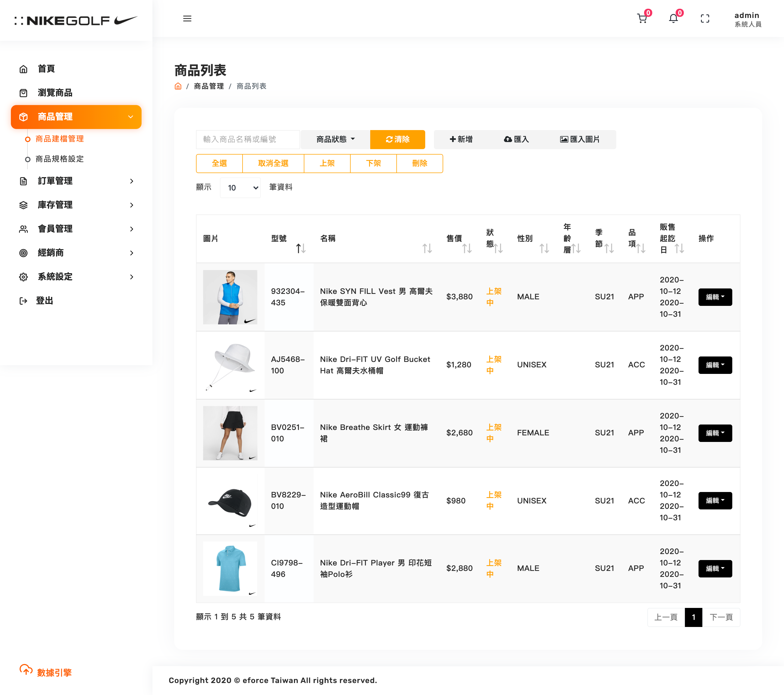
Task: Click the hamburger menu icon
Action: (187, 19)
